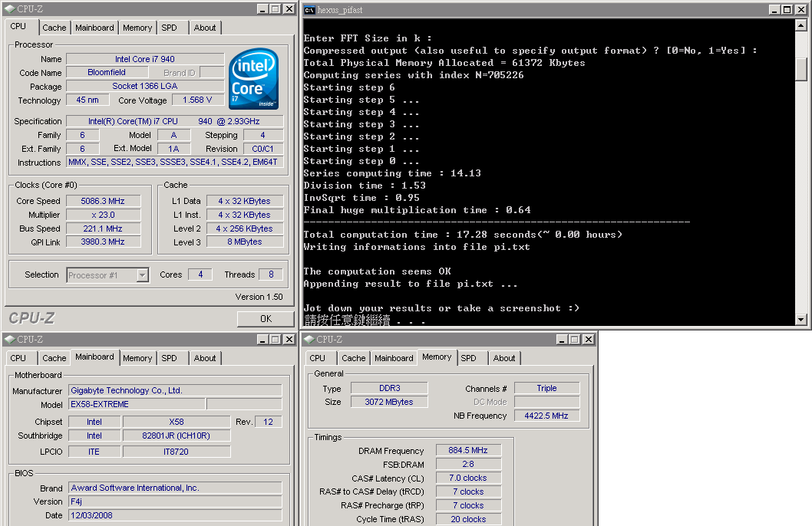The image size is (812, 526).
Task: Click the Core Voltage value 1.568 V
Action: (197, 100)
